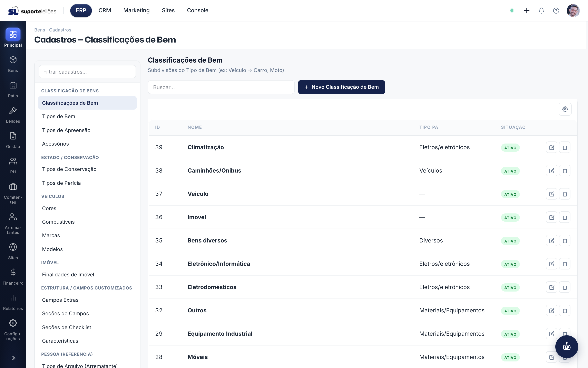This screenshot has width=588, height=368.
Task: Open the help question mark icon
Action: point(556,10)
